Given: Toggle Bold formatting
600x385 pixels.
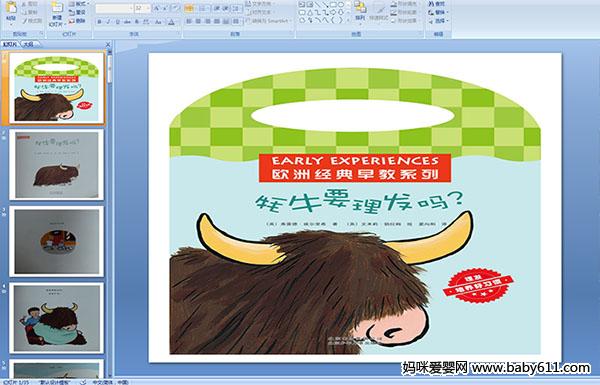Looking at the screenshot, I should coord(99,22).
